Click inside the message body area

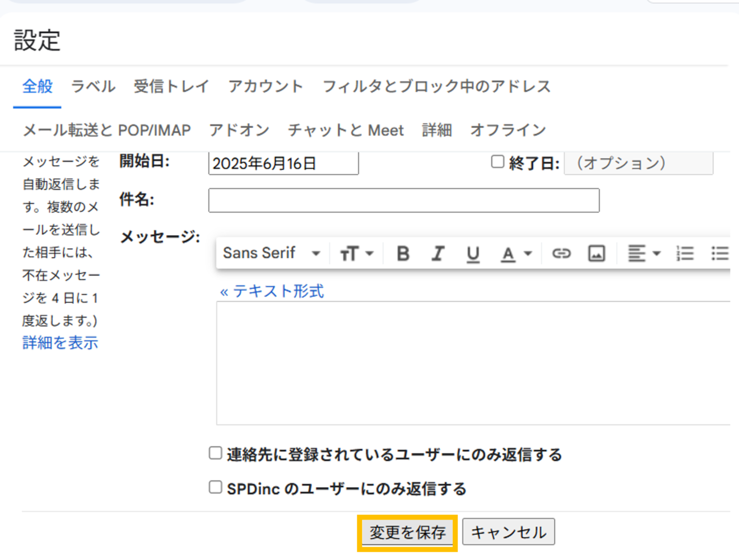point(473,363)
